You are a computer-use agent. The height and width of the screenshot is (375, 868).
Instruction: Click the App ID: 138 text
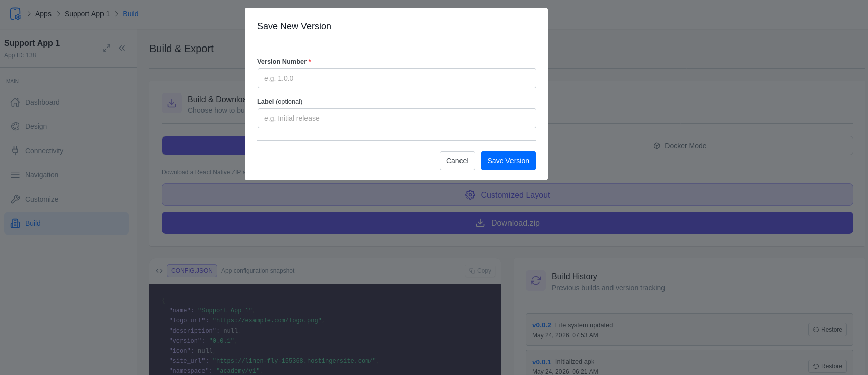(20, 55)
